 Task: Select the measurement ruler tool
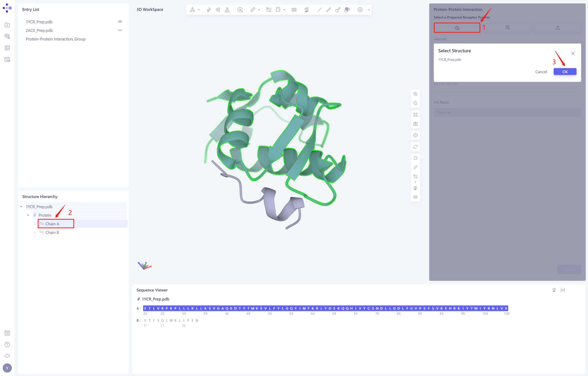(x=253, y=10)
